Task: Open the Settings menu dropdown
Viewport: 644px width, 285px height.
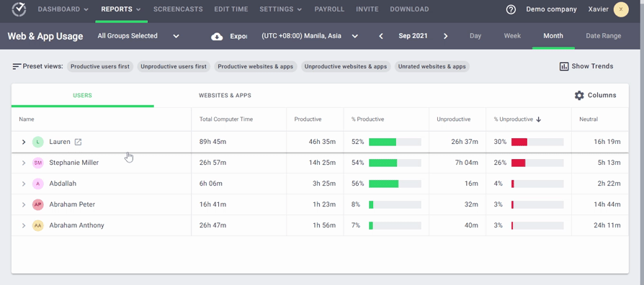Action: [280, 9]
